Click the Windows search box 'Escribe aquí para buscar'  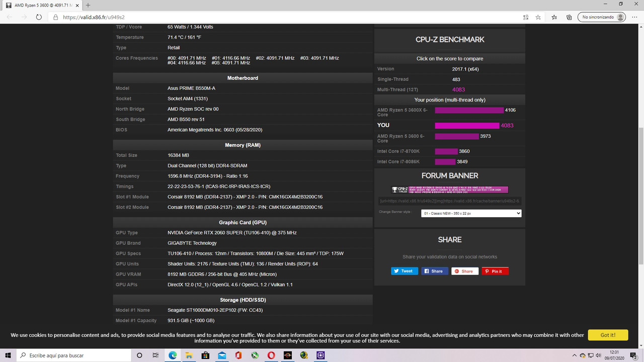coord(74,355)
